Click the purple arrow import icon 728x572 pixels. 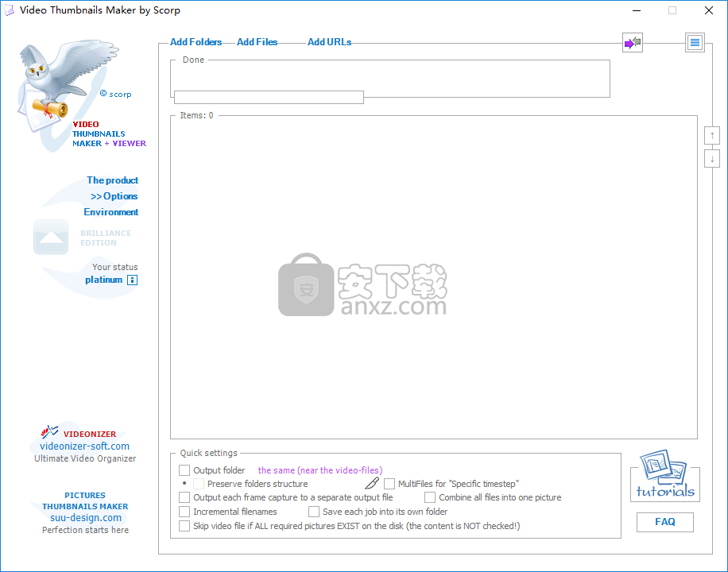point(633,43)
